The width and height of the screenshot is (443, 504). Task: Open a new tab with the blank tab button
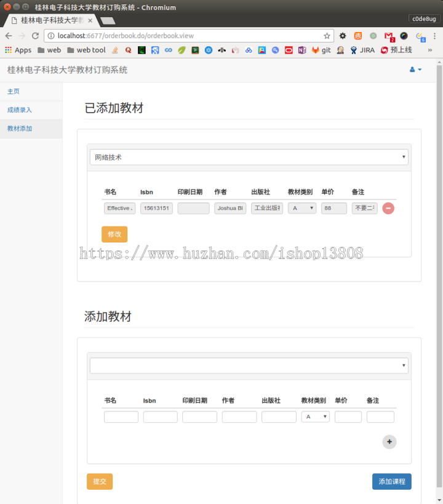(x=108, y=21)
